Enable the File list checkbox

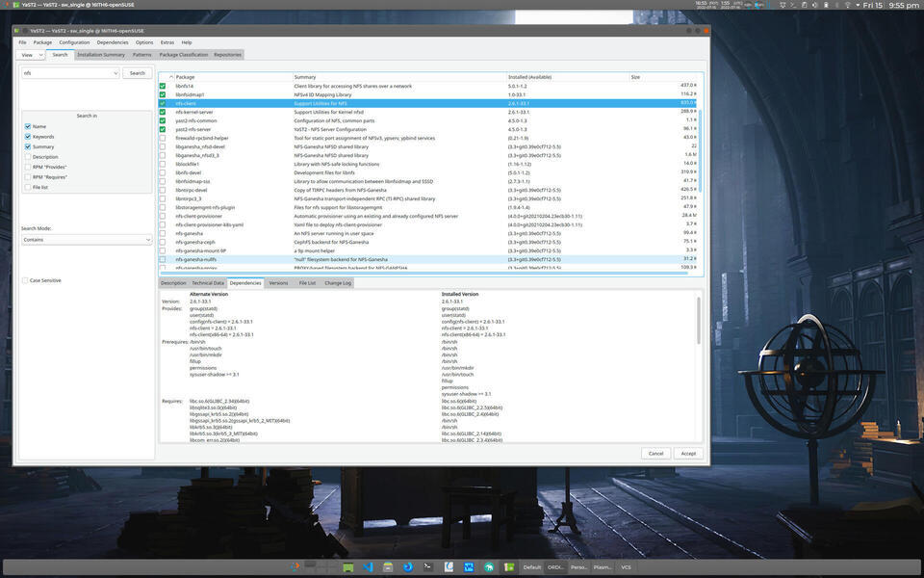28,187
